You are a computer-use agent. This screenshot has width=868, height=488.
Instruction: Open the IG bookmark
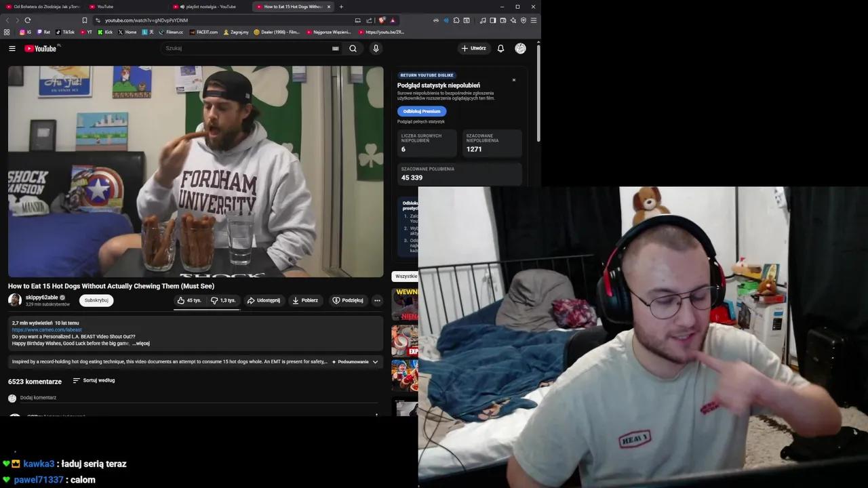[26, 32]
